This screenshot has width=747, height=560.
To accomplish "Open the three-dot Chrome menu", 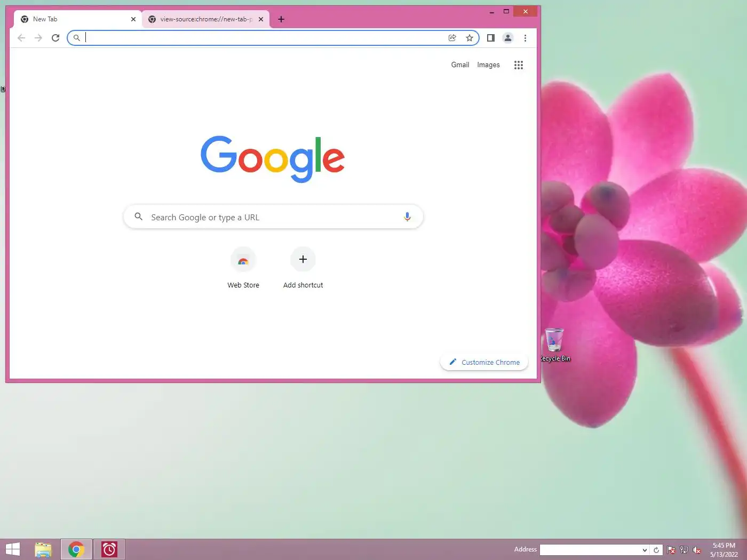I will click(x=525, y=38).
